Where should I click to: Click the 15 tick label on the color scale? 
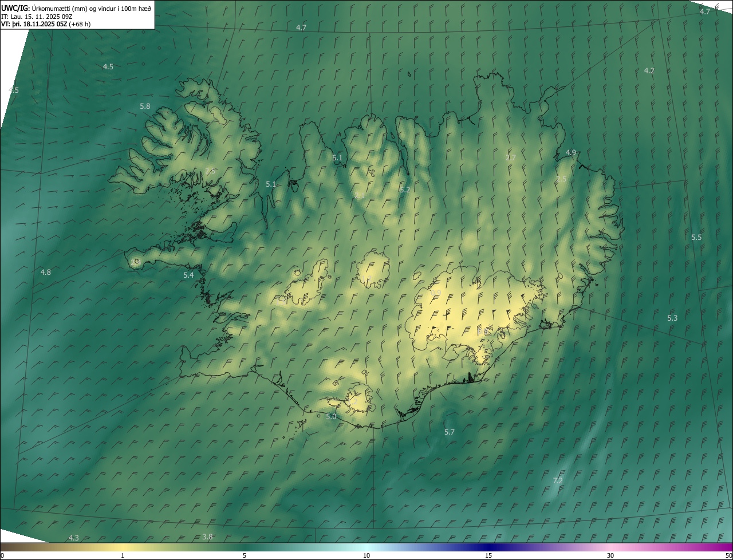click(488, 556)
